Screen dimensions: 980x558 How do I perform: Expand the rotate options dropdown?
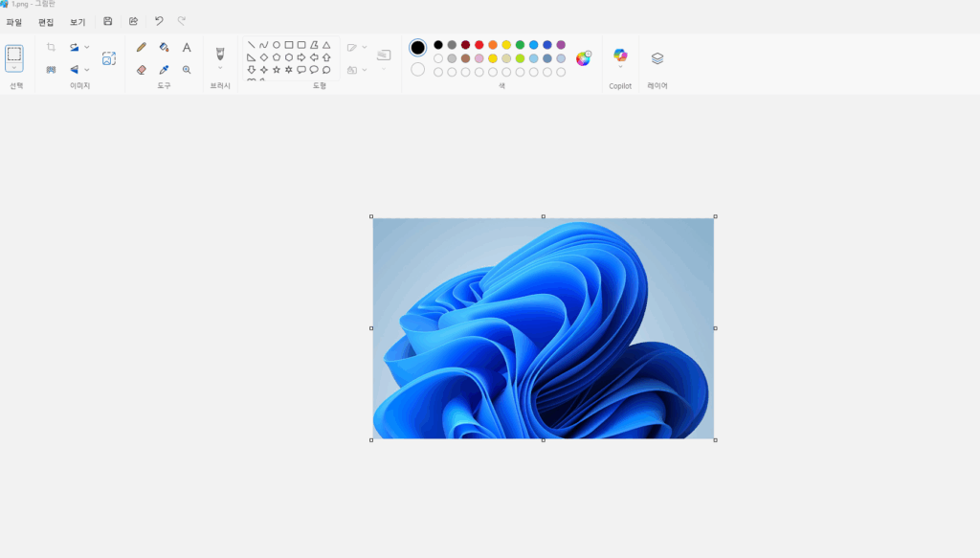[x=87, y=47]
